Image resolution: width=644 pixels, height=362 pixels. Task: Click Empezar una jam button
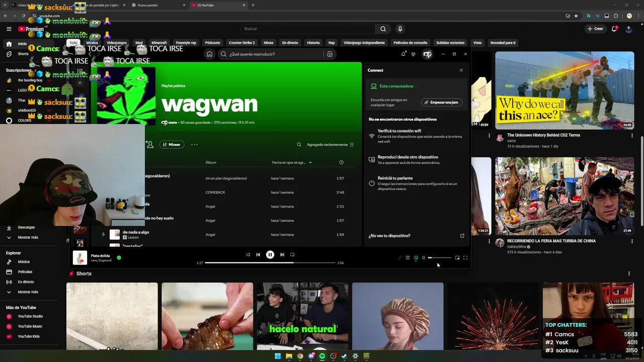click(441, 102)
